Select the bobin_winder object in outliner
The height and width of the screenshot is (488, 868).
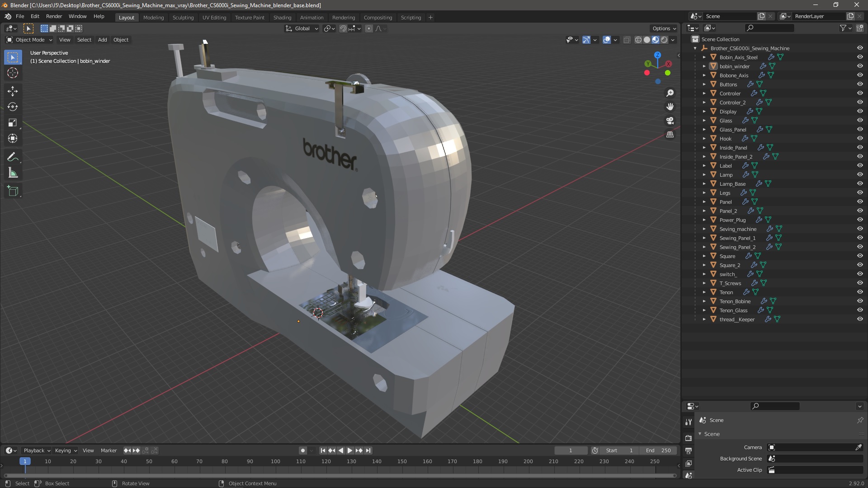(735, 66)
